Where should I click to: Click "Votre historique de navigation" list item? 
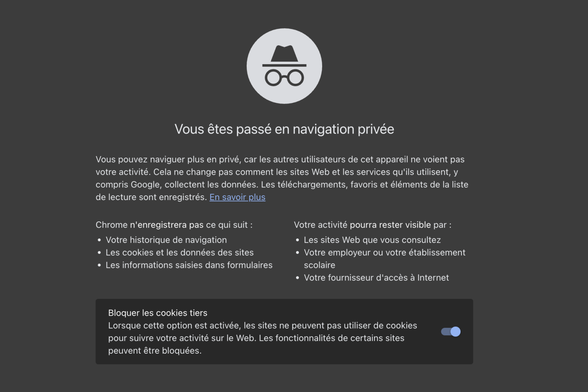(166, 240)
